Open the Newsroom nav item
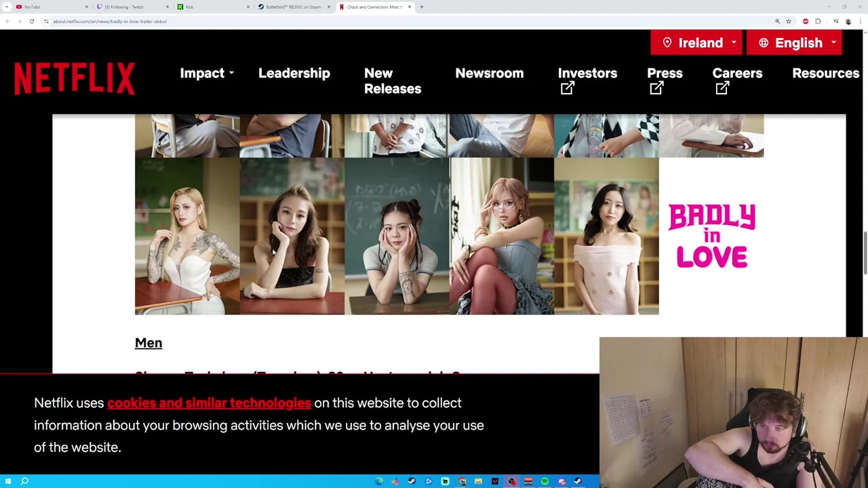The width and height of the screenshot is (868, 488). tap(490, 73)
